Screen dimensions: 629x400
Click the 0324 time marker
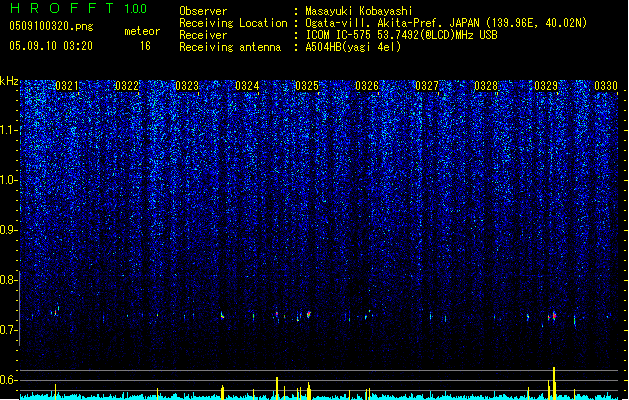(x=247, y=86)
